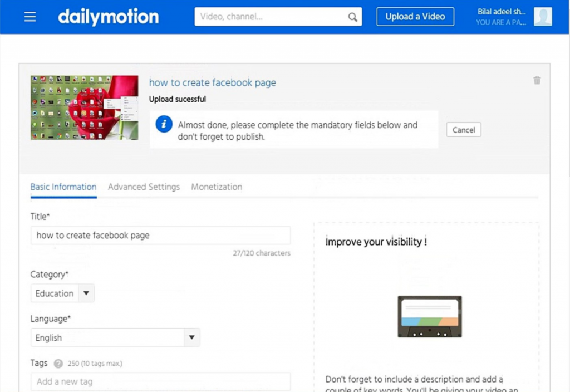Open the hamburger navigation menu

pyautogui.click(x=30, y=17)
